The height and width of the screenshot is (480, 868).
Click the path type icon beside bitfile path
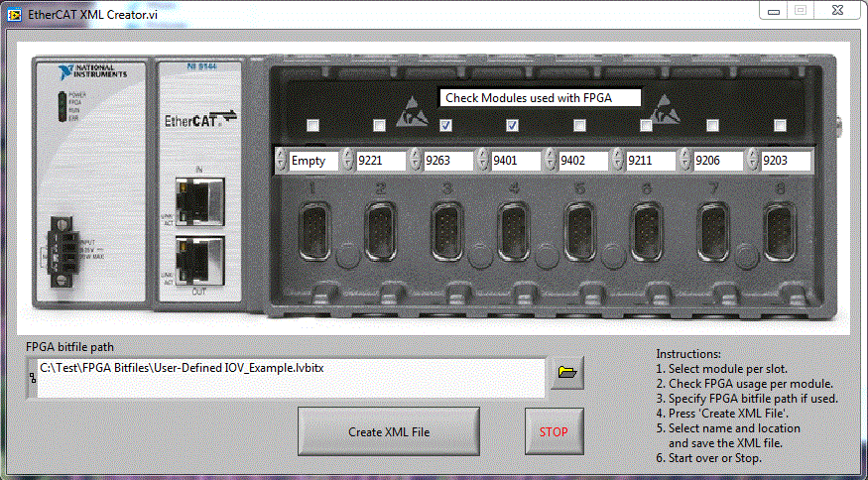click(32, 378)
